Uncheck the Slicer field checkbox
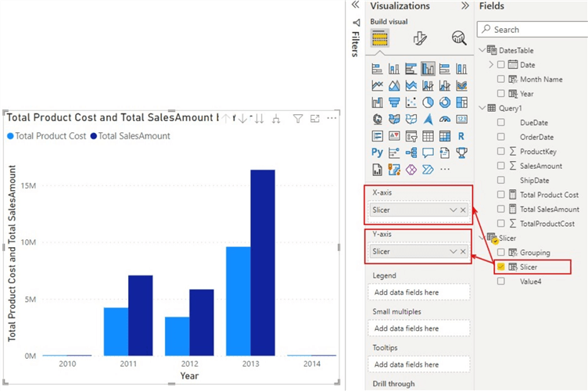 coord(500,267)
